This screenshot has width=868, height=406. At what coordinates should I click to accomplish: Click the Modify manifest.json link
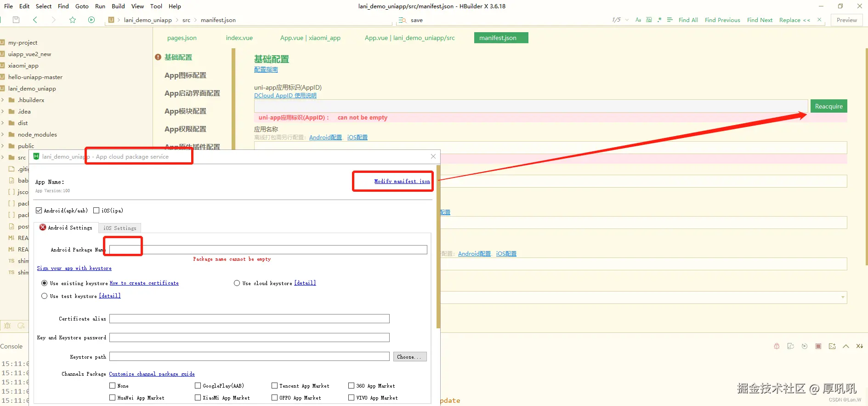pyautogui.click(x=402, y=181)
